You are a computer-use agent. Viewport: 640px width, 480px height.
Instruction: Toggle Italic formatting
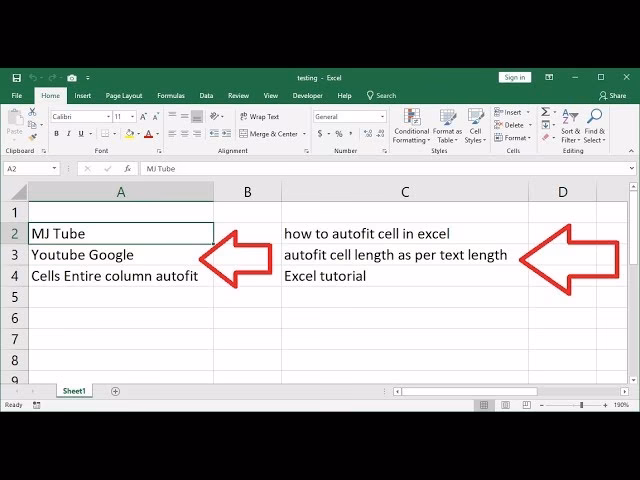(x=68, y=134)
